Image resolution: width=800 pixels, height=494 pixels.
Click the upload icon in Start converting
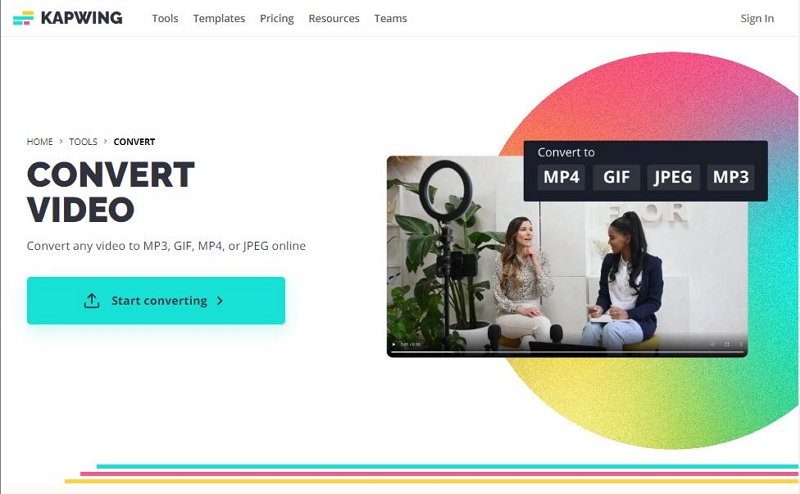pos(92,301)
